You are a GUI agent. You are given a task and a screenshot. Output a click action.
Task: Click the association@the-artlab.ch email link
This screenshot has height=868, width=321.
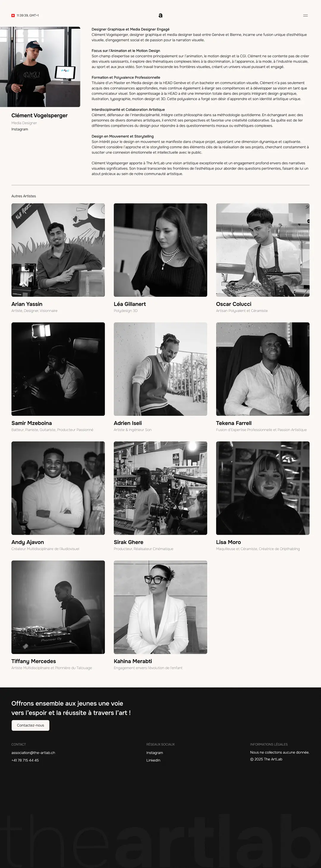pos(33,752)
